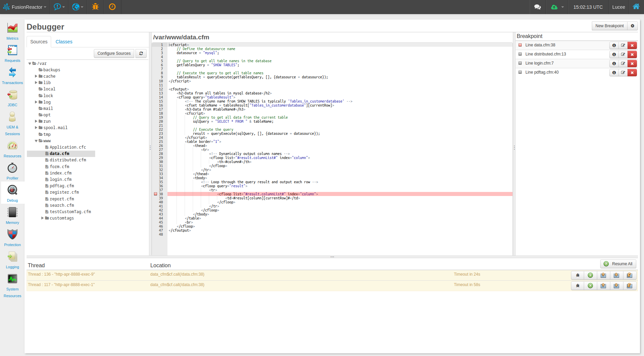
Task: Open debug details for Thread 136
Action: pyautogui.click(x=578, y=275)
